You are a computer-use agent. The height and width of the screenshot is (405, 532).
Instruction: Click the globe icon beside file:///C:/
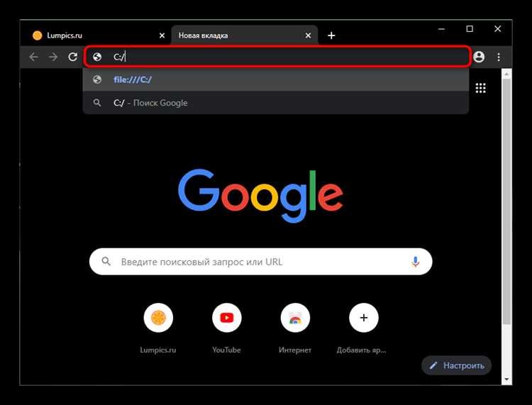pos(97,79)
